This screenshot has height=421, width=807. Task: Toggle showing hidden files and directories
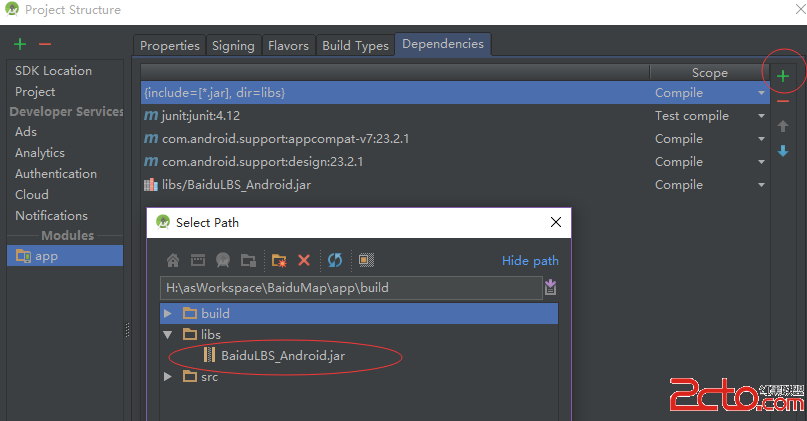coord(366,260)
